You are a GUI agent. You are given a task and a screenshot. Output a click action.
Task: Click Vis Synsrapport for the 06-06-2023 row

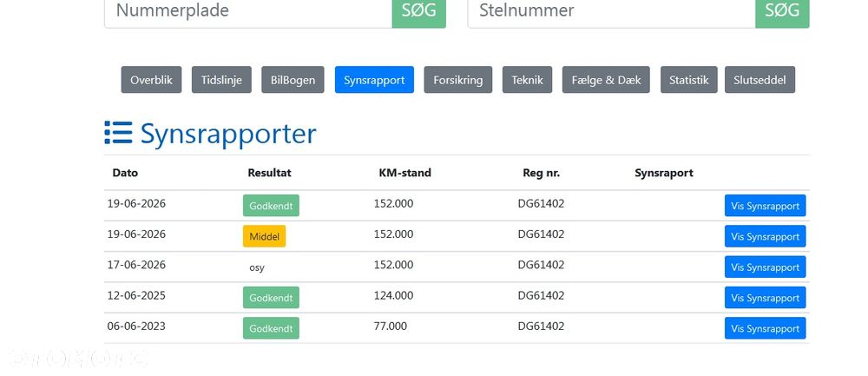pyautogui.click(x=765, y=328)
